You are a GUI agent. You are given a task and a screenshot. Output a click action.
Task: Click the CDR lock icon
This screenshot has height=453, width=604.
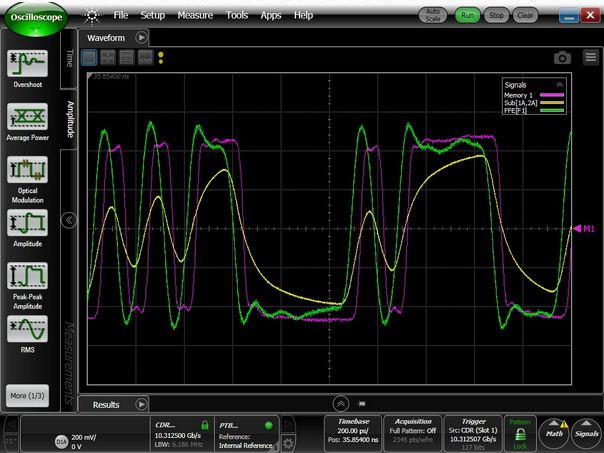pos(205,425)
